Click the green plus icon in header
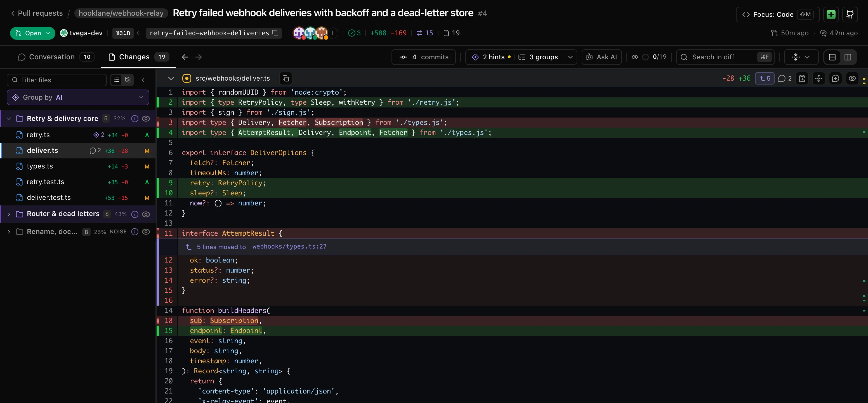 click(831, 14)
